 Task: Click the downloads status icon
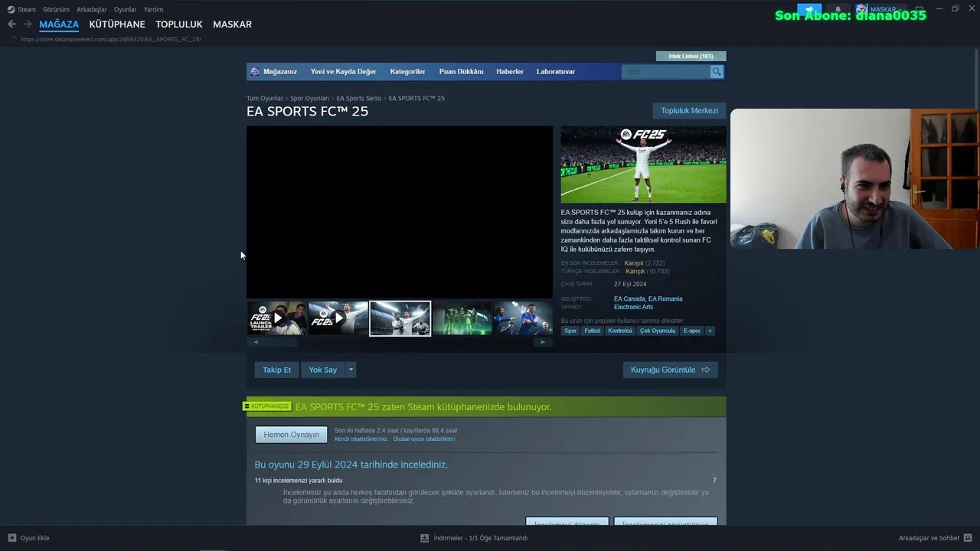pos(424,538)
